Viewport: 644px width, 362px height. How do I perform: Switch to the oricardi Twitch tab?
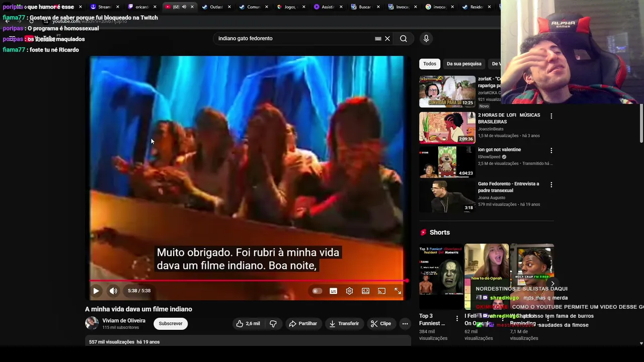click(x=141, y=7)
